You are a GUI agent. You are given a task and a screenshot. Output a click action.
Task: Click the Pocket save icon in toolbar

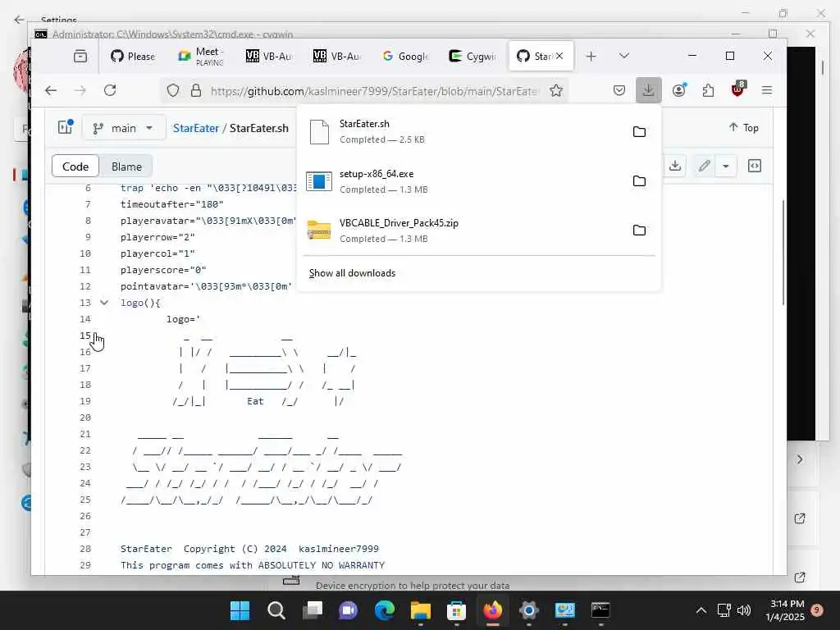[x=619, y=90]
